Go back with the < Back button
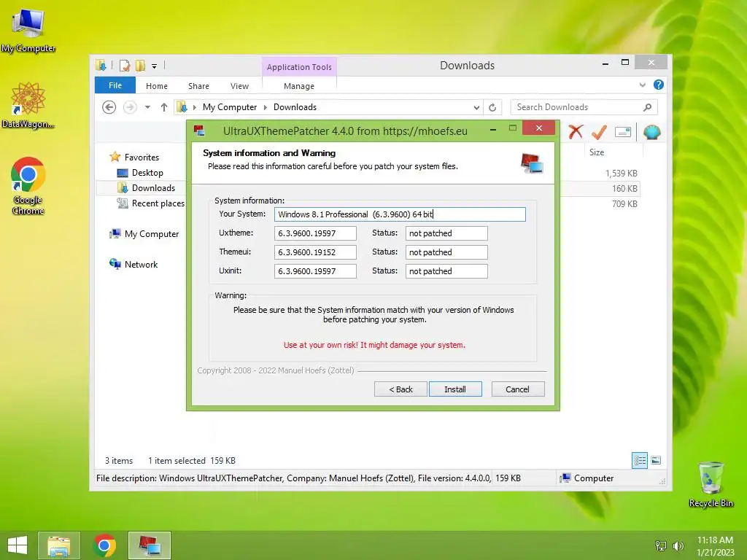Screen dimensions: 747x560 coord(400,389)
